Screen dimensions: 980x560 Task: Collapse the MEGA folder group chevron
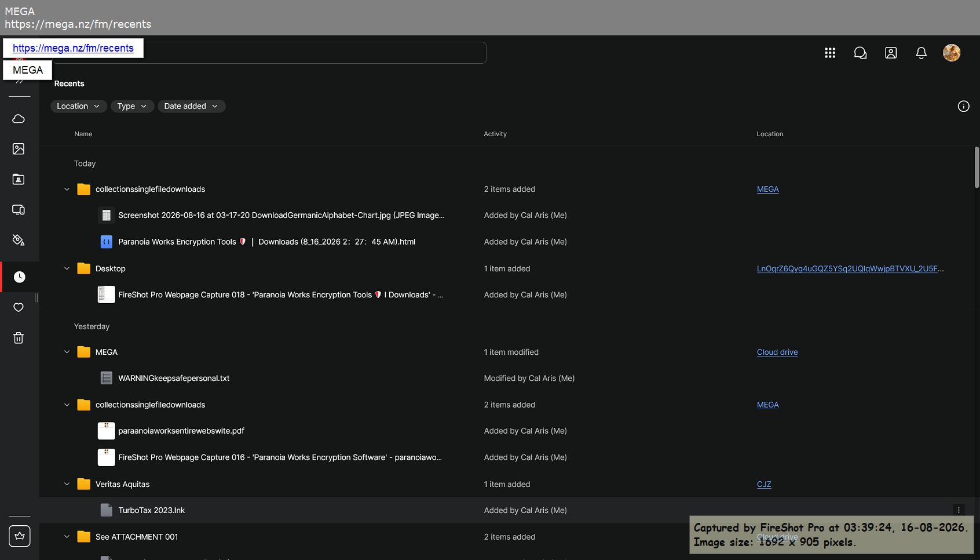coord(67,352)
